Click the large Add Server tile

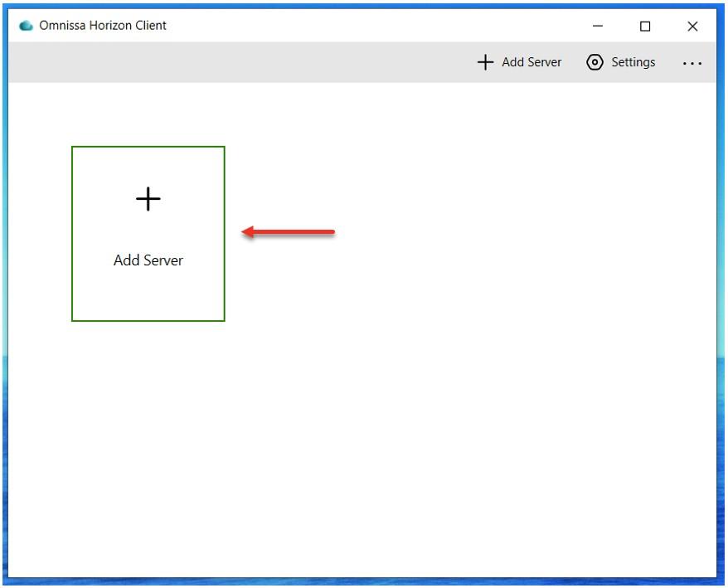pos(148,234)
